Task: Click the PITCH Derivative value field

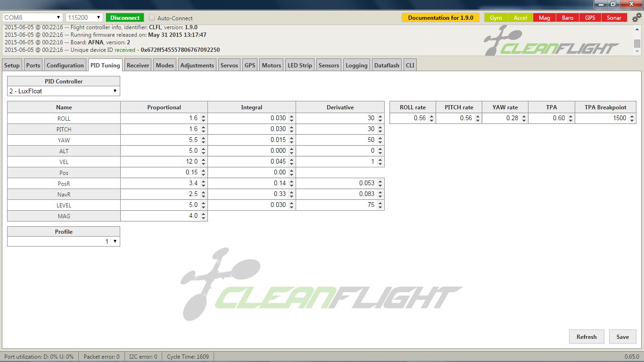Action: 340,129
